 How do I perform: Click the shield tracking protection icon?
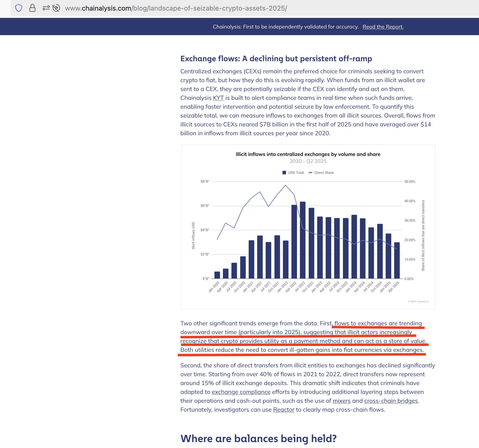[19, 8]
